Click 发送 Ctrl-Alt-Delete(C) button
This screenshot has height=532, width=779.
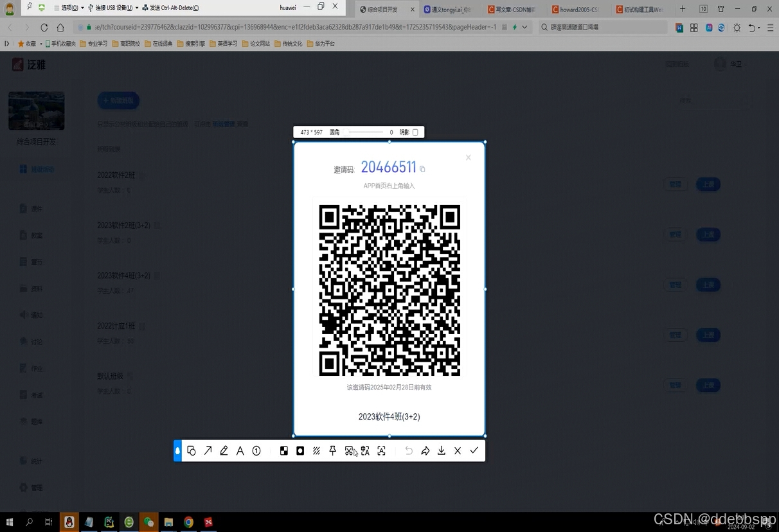[x=170, y=8]
